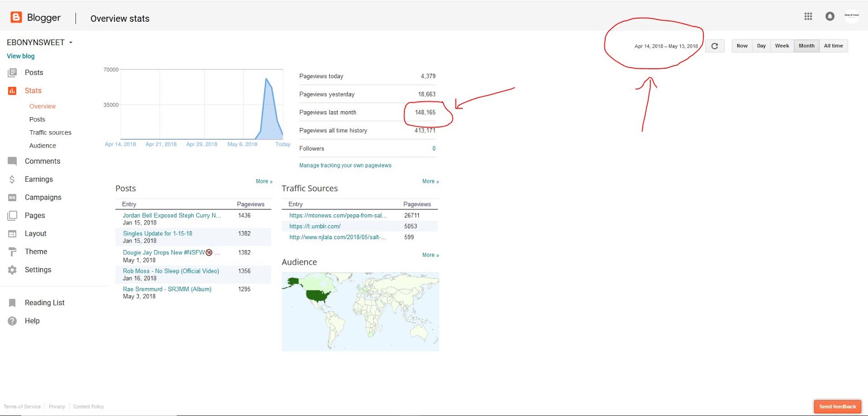868x416 pixels.
Task: Click the Apr 14 – May 13 date range
Action: tap(666, 46)
